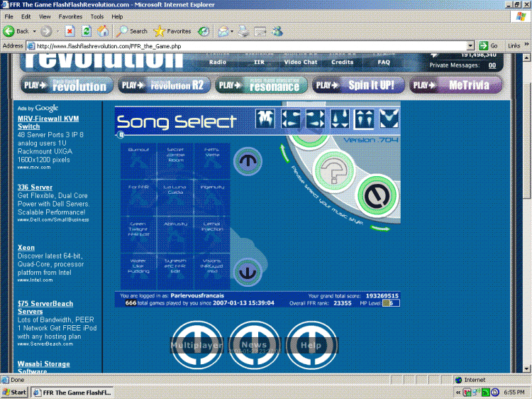
Task: Open the address bar URL dropdown
Action: 470,46
